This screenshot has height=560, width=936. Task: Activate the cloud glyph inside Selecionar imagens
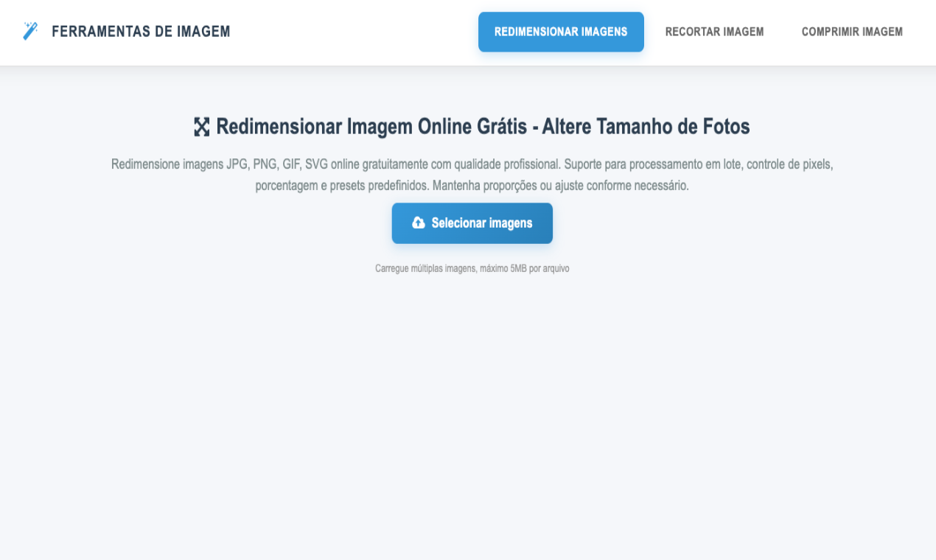pyautogui.click(x=419, y=223)
